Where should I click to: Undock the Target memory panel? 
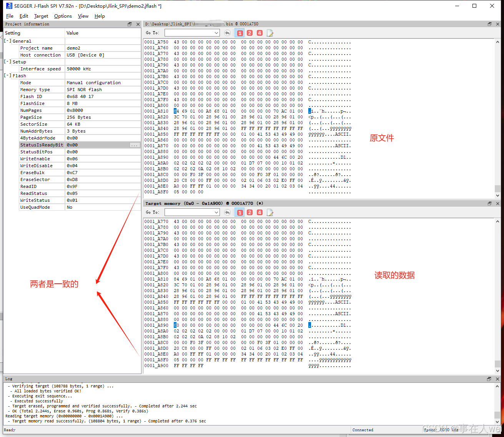point(489,203)
